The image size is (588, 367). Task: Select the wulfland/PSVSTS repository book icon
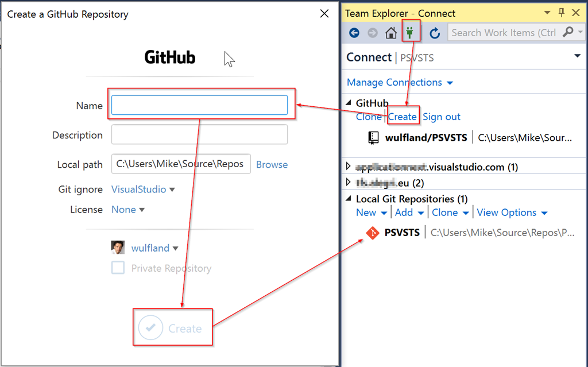pos(374,138)
